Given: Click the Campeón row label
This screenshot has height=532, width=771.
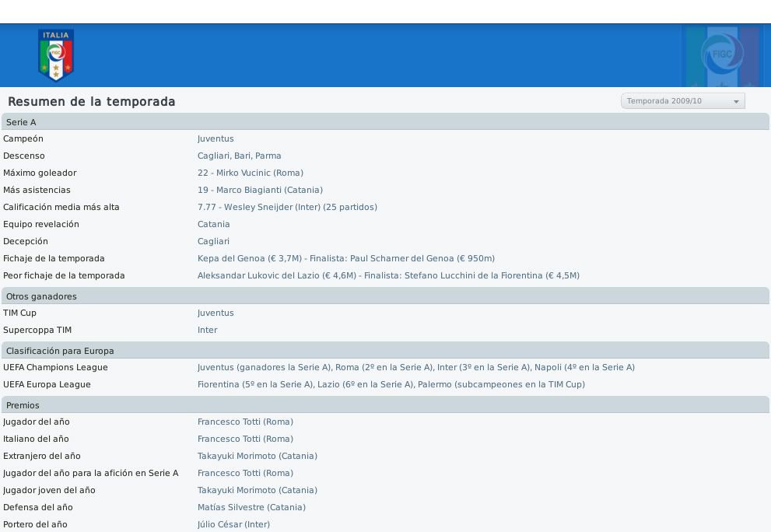Looking at the screenshot, I should click(x=23, y=138).
